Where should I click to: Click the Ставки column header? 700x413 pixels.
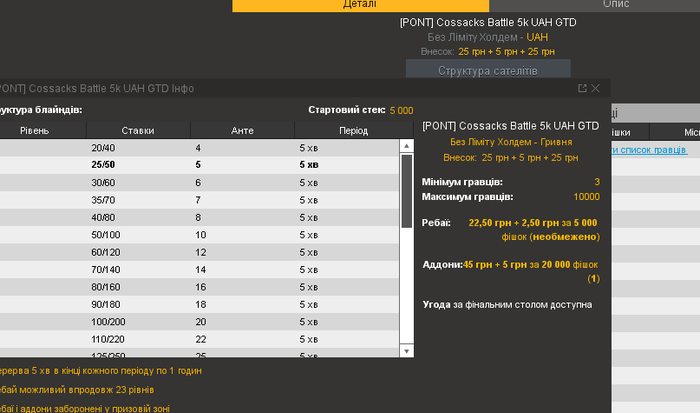138,130
